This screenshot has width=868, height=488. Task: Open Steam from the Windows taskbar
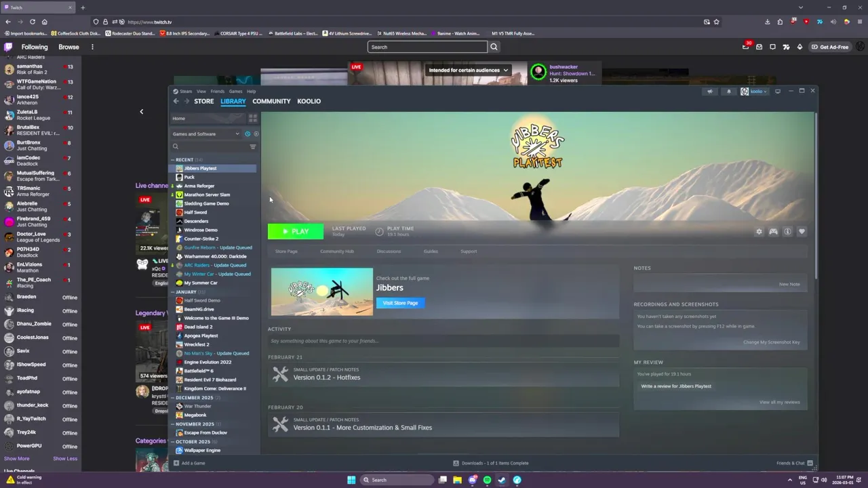(x=502, y=480)
